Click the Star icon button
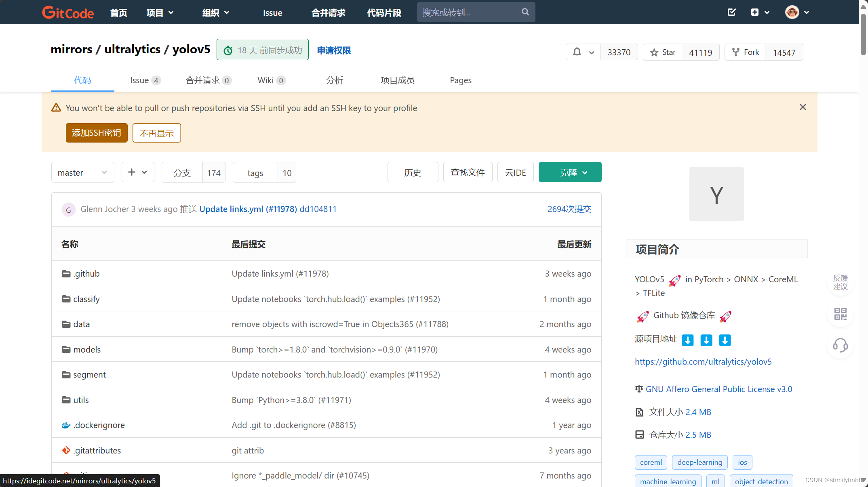 click(663, 52)
